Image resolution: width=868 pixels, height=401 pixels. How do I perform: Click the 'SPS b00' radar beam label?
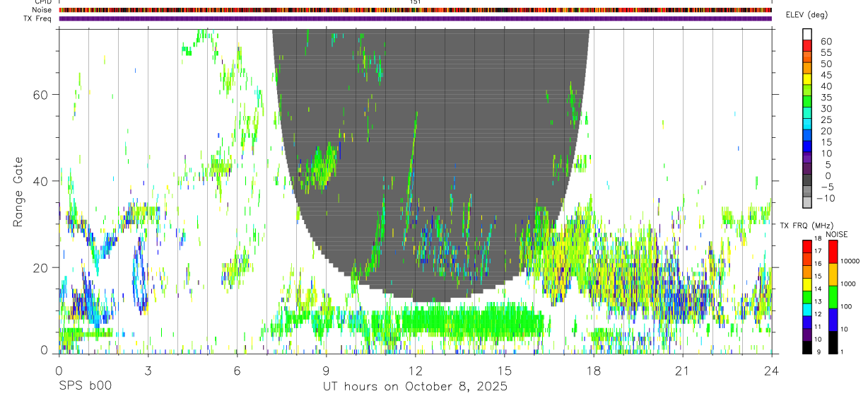click(x=85, y=387)
